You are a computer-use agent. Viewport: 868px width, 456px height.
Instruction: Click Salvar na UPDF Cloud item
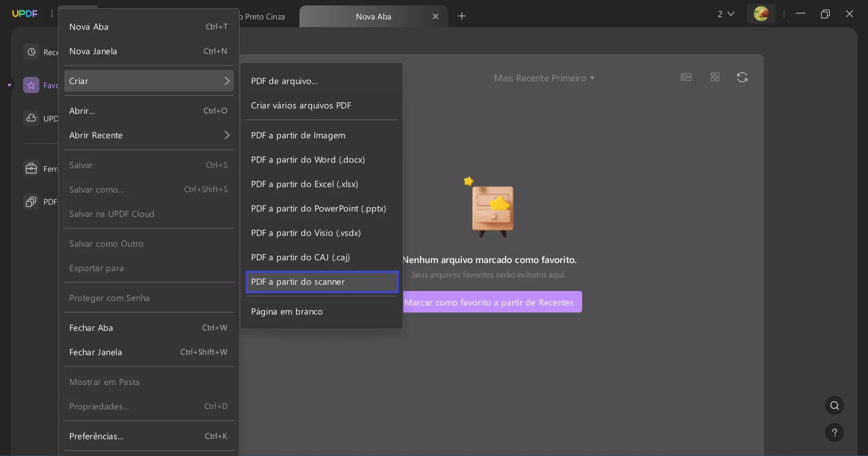[x=149, y=214]
